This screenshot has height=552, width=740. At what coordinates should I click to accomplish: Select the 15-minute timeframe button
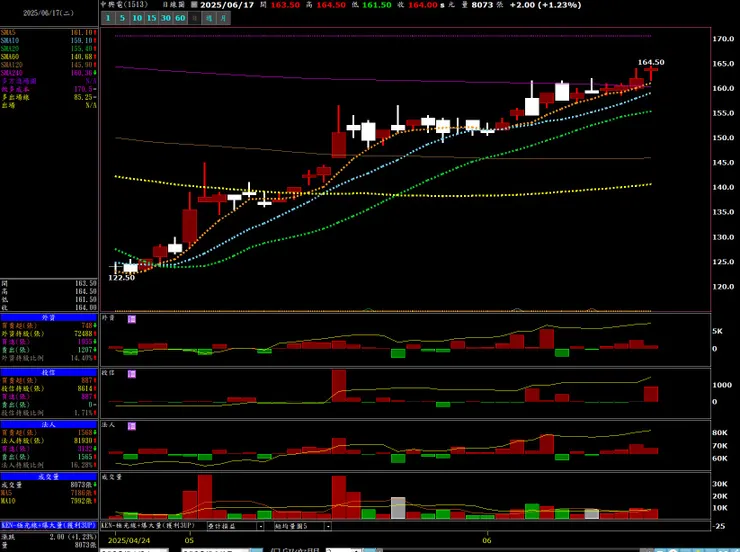(151, 18)
